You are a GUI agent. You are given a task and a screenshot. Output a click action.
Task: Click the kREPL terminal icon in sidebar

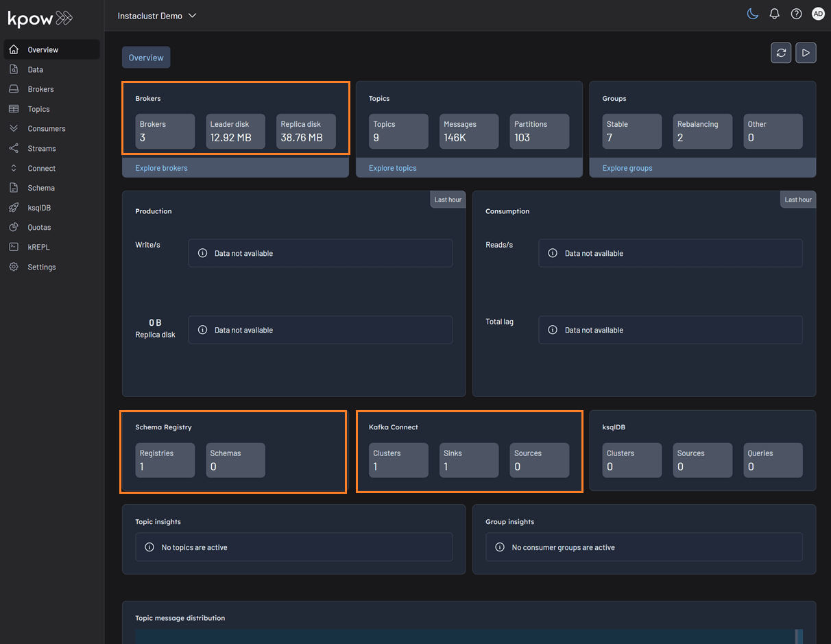14,247
